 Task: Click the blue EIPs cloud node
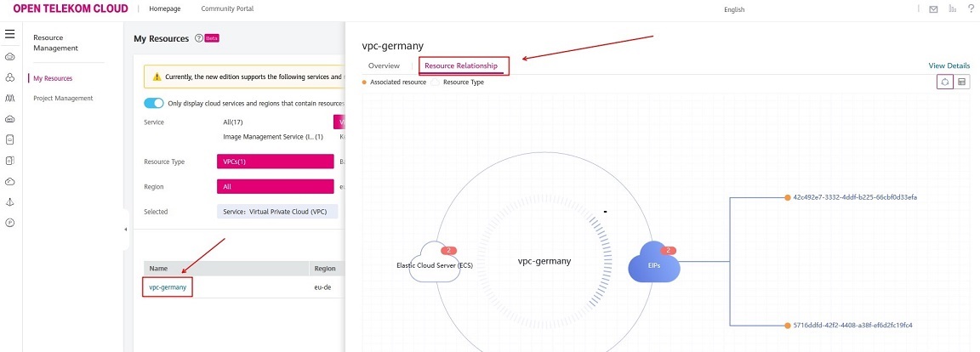click(653, 263)
